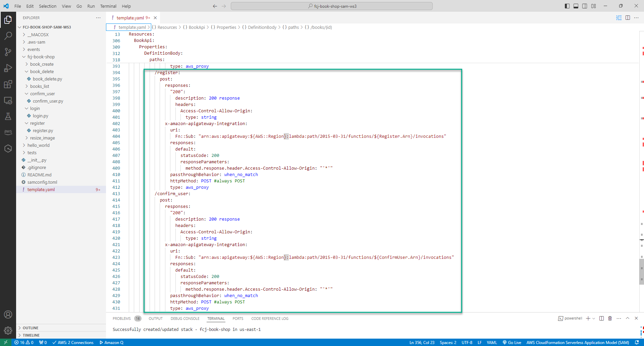644x346 pixels.
Task: Open terminal launch profile dropdown arrow
Action: coord(594,319)
